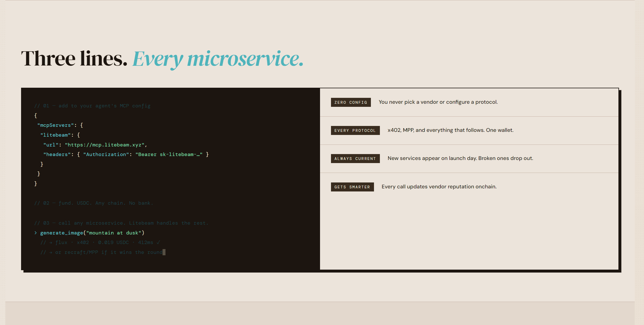Click the Bearer sk-litebeam token string

click(169, 154)
